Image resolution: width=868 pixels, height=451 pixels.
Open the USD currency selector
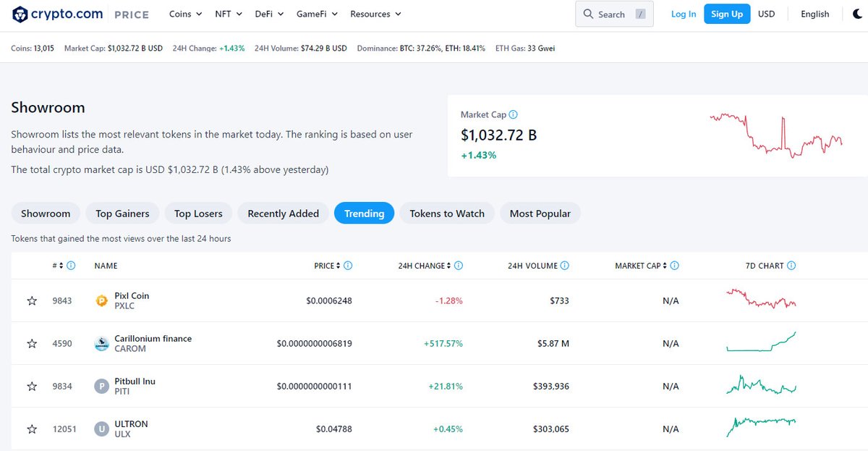[766, 14]
